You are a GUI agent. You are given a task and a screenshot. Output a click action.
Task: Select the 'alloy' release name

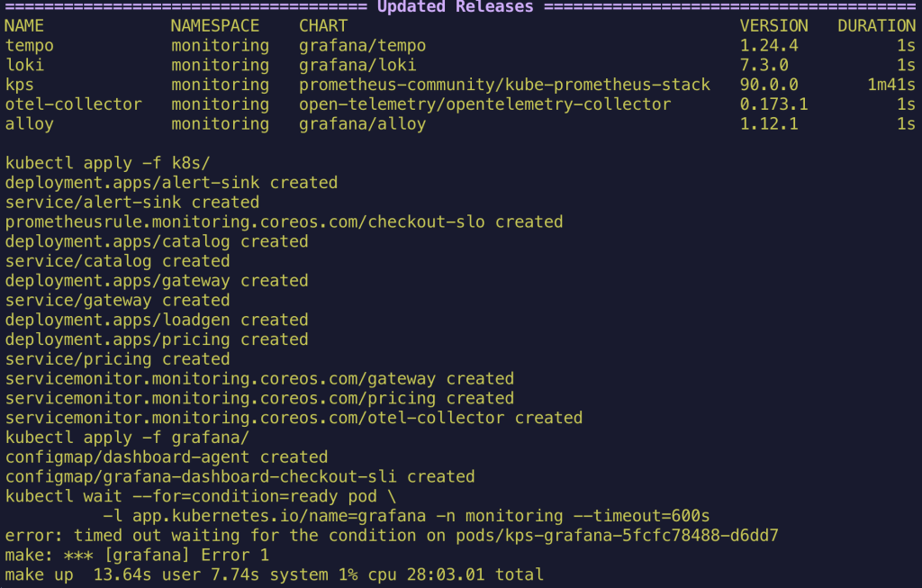pyautogui.click(x=30, y=124)
